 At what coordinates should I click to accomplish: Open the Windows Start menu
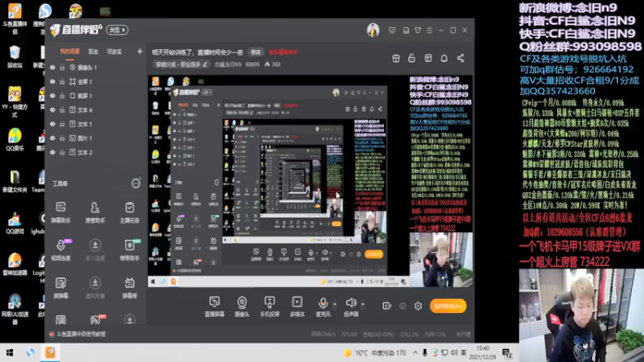click(x=10, y=352)
